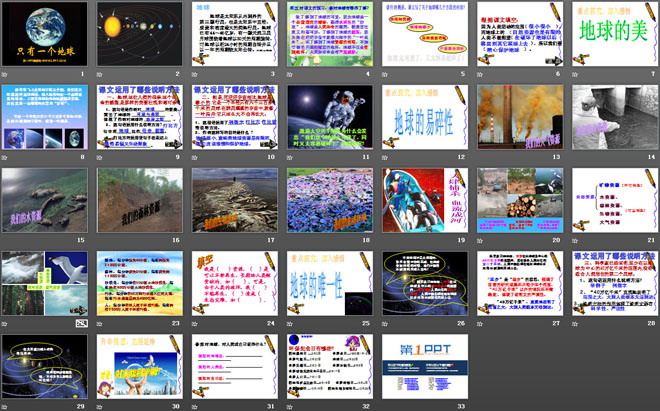Click animation star under slide 7
This screenshot has width=660, height=411.
[x=575, y=75]
